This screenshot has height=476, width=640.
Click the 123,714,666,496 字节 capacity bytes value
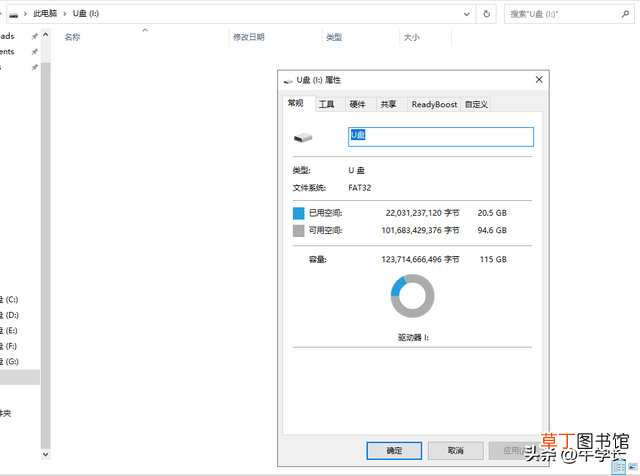click(420, 259)
